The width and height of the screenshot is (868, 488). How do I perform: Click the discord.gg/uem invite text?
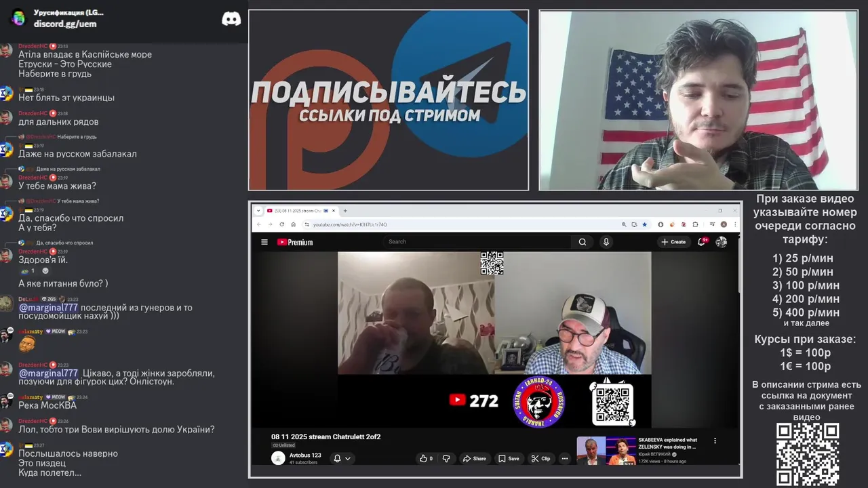[65, 24]
